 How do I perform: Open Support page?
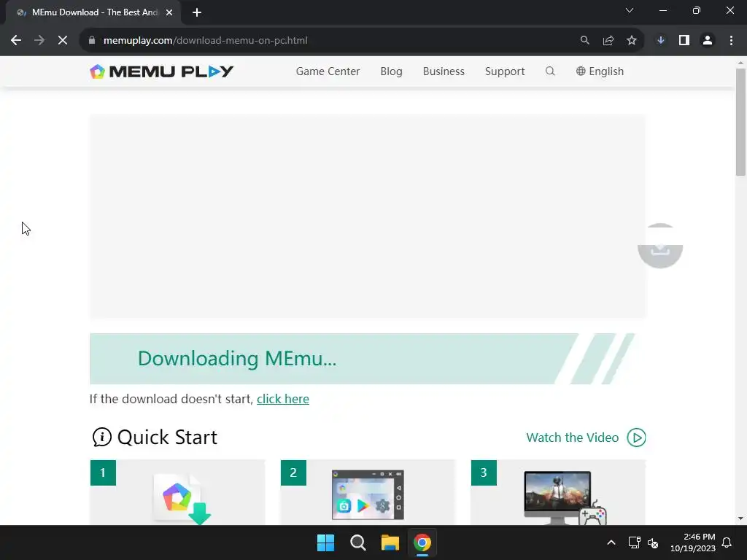click(505, 71)
